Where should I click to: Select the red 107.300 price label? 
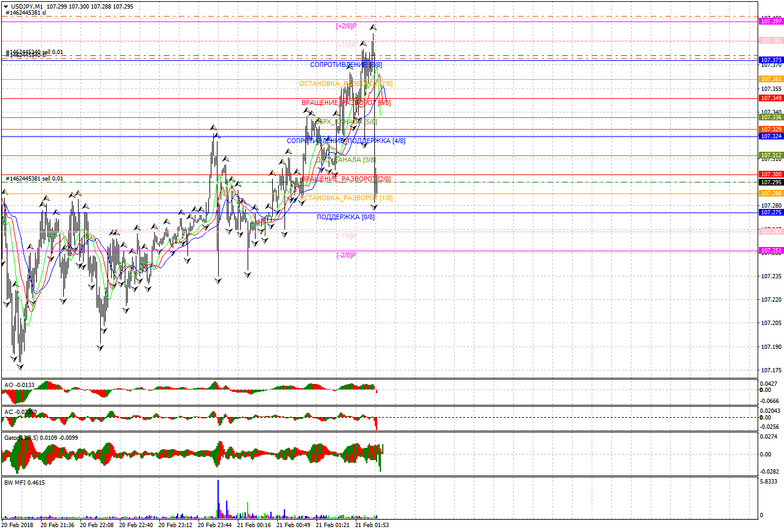771,174
